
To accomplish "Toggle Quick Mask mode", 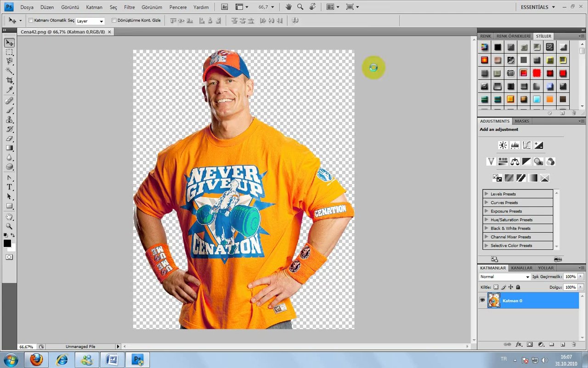I will click(9, 257).
